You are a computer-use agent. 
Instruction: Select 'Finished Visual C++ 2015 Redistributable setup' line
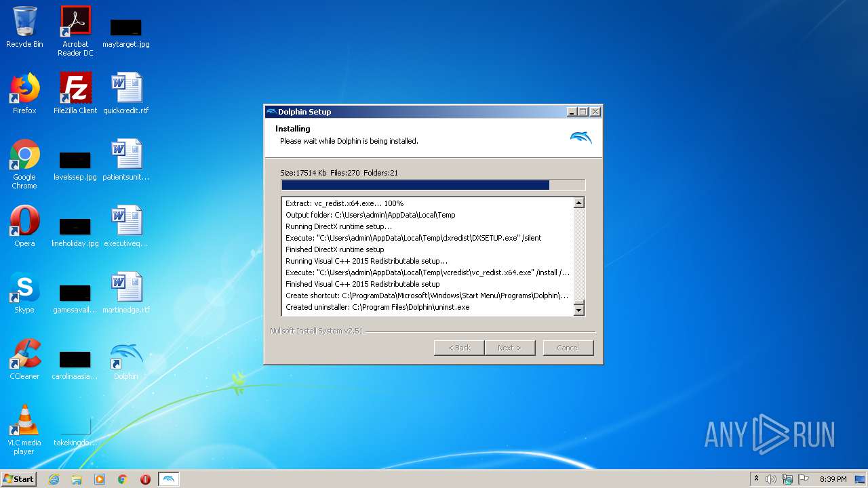(x=362, y=284)
